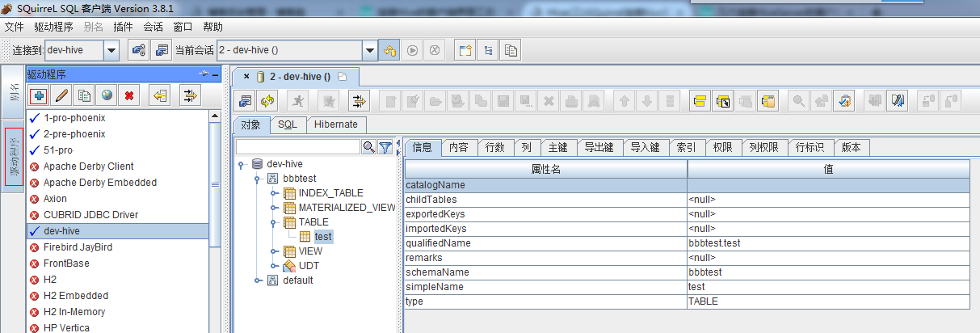980x333 pixels.
Task: Open the 驱动程序 menu
Action: point(53,27)
